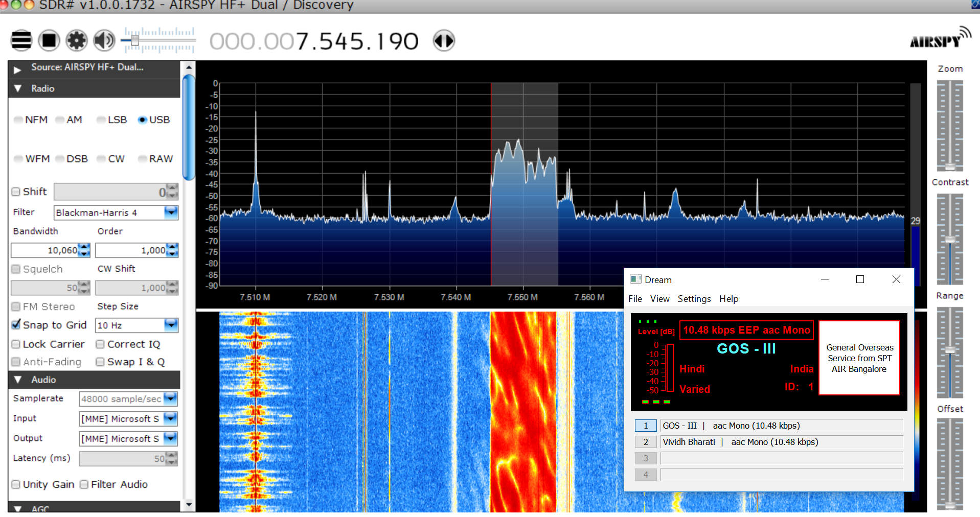Viewport: 980px width, 517px height.
Task: Open the hamburger main menu
Action: tap(21, 40)
